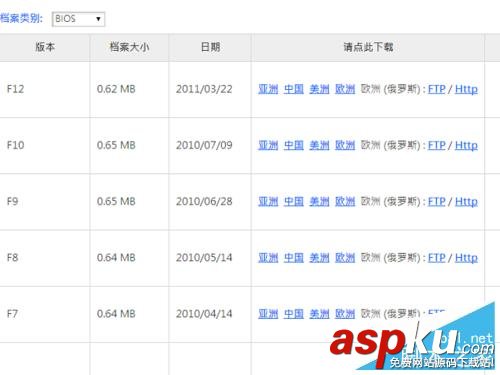Select the F8 version cell
Screen dimensions: 500x375
(x=45, y=258)
